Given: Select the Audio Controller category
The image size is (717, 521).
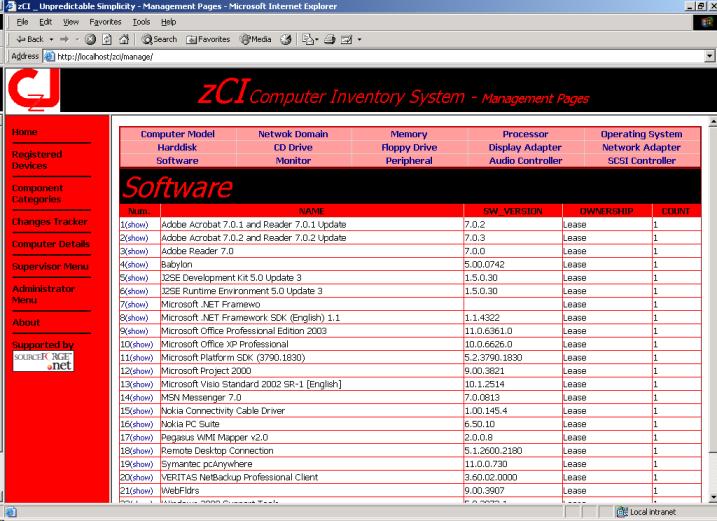Looking at the screenshot, I should (x=526, y=161).
